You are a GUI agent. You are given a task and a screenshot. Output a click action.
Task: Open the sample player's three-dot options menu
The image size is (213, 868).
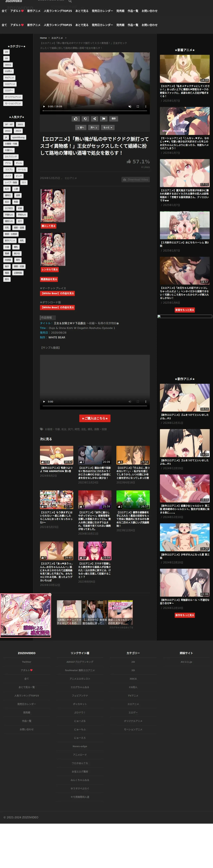[x=146, y=402]
